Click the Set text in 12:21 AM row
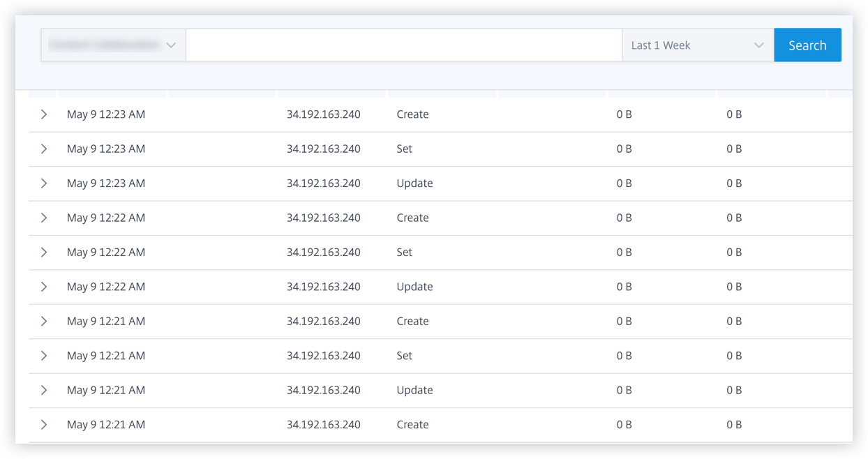Image resolution: width=868 pixels, height=459 pixels. [x=404, y=356]
